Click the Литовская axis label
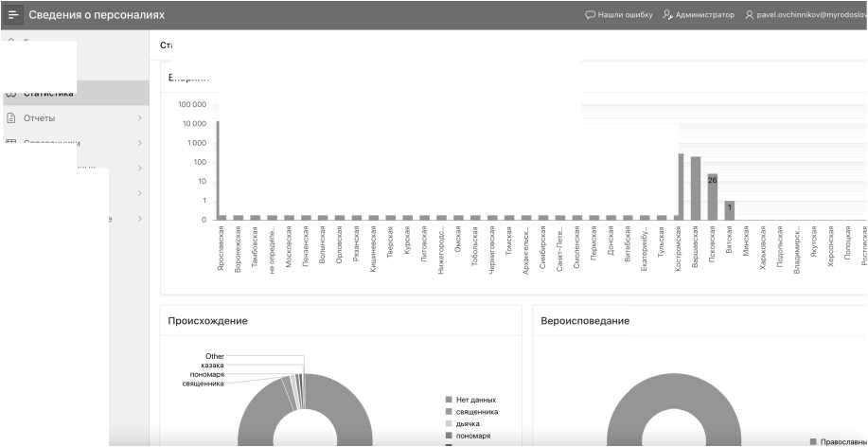The width and height of the screenshot is (868, 447). pos(424,243)
